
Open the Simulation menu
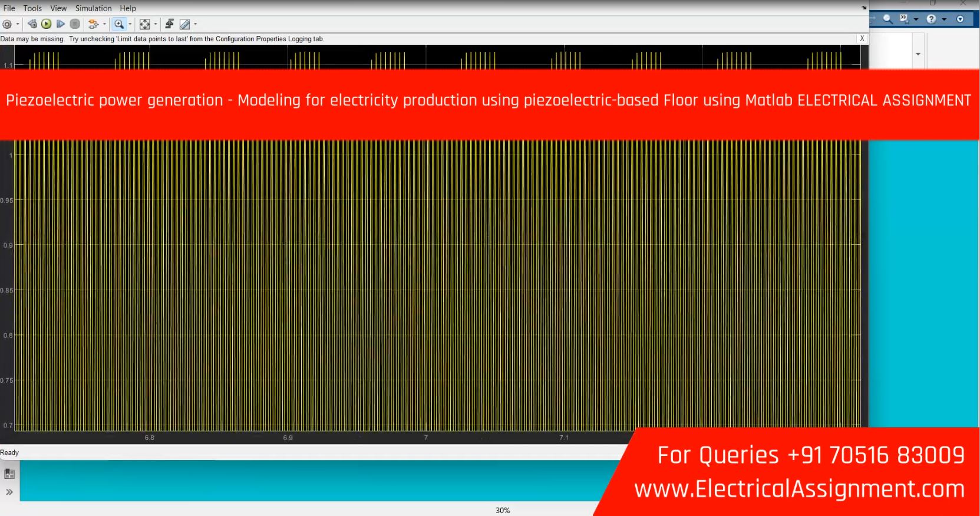click(93, 8)
